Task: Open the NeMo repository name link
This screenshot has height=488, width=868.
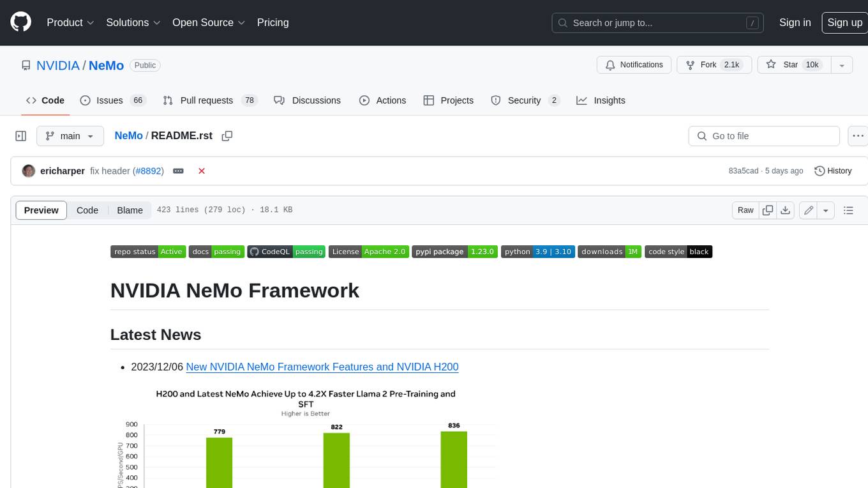Action: [106, 65]
